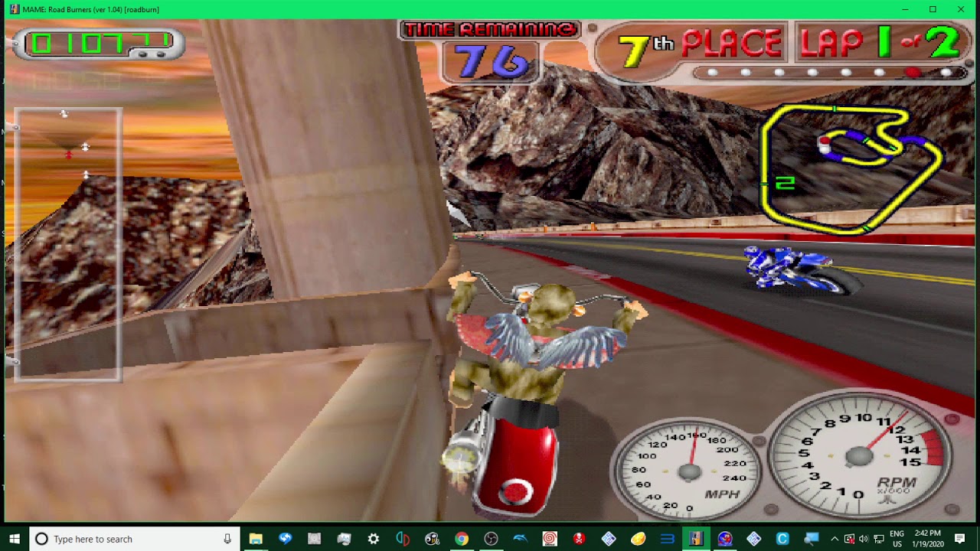Open the red skull taskbar icon
The image size is (980, 551).
point(579,539)
